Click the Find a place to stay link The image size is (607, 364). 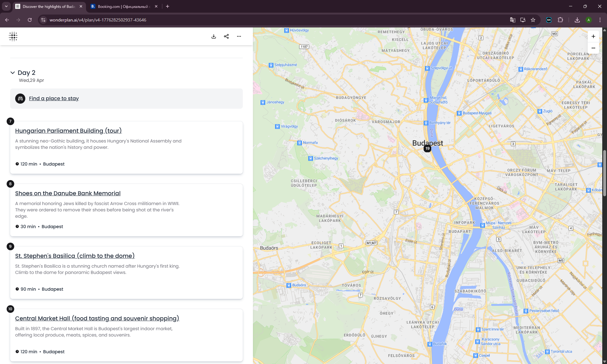click(x=54, y=98)
